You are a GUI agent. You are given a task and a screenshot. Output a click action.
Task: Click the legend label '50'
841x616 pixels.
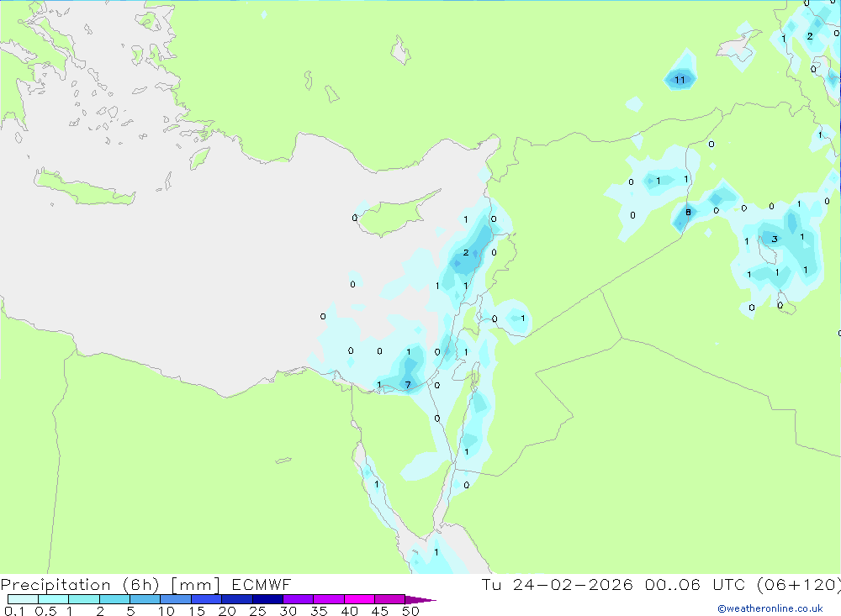click(411, 611)
